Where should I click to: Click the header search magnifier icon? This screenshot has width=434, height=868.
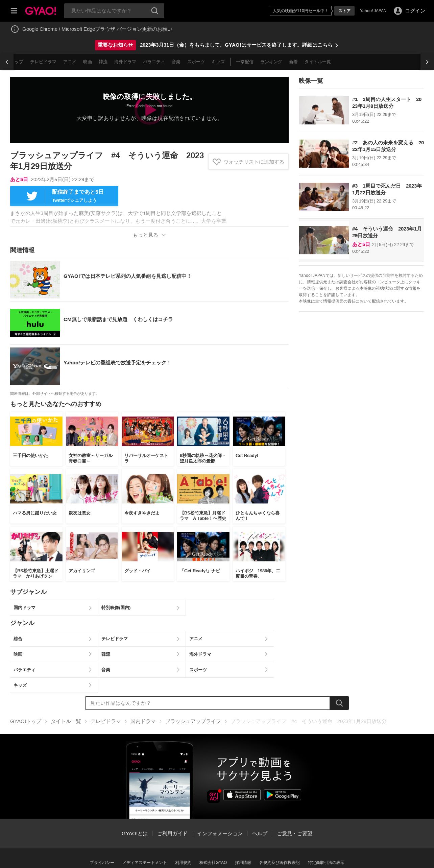coord(155,11)
